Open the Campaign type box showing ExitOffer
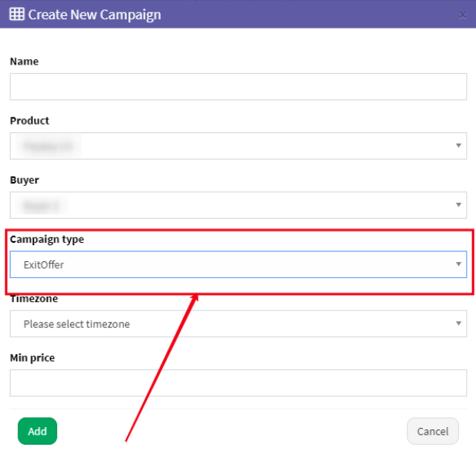The image size is (476, 464). [231, 265]
